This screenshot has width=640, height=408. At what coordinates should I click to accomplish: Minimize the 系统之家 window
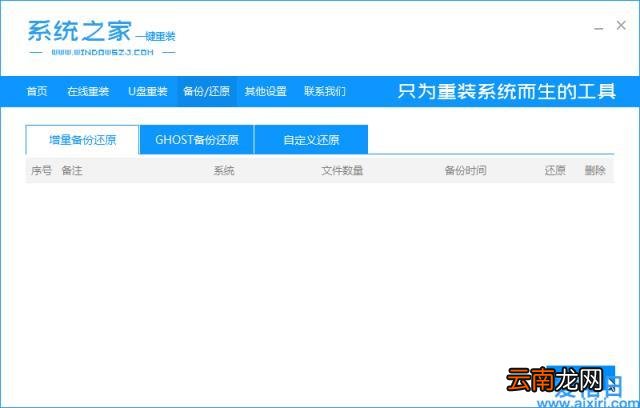(x=599, y=28)
